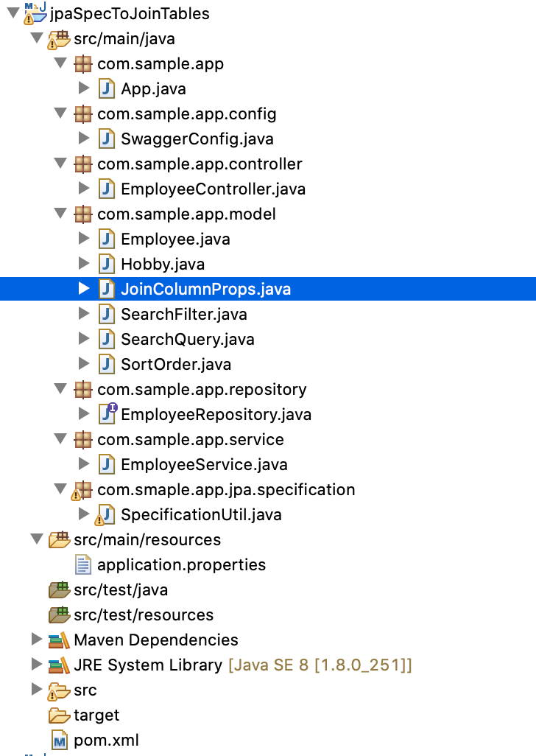This screenshot has height=756, width=536.
Task: Click the properties file icon beside application.properties
Action: click(82, 564)
